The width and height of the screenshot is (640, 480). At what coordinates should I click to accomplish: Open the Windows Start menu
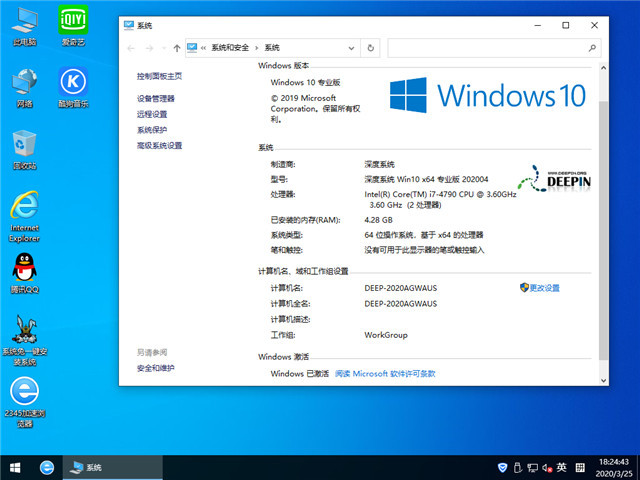[15, 467]
